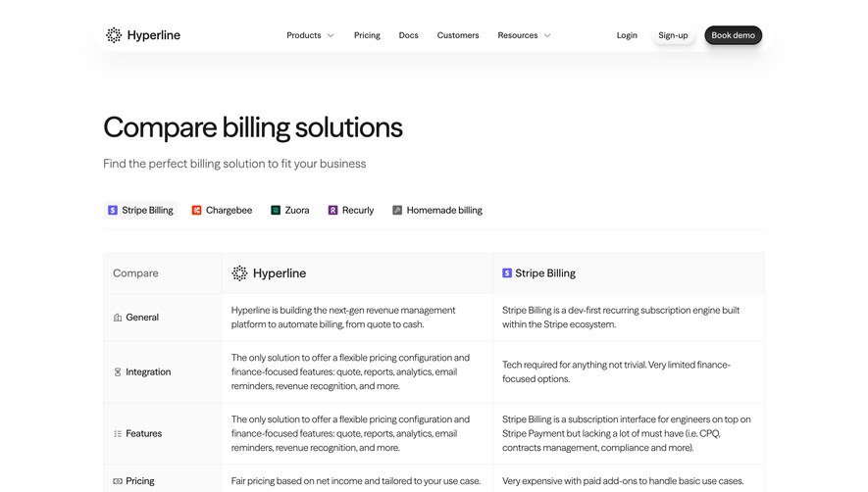Viewport: 868px width, 492px height.
Task: Click the General row building icon
Action: tap(118, 318)
